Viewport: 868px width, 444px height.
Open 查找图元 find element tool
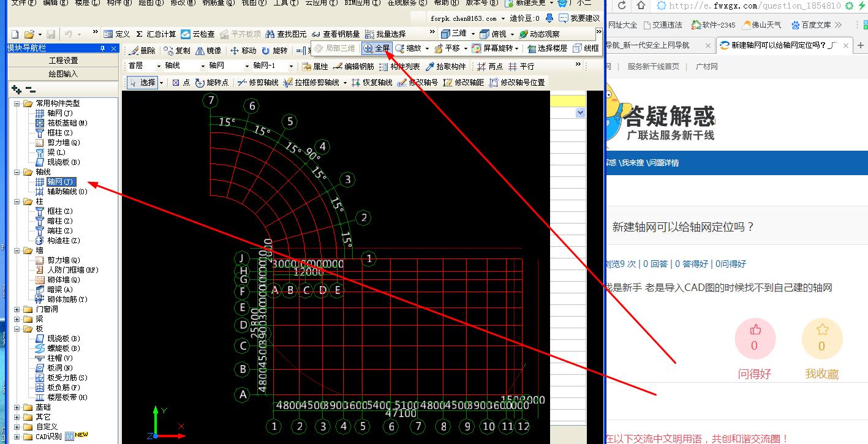285,34
